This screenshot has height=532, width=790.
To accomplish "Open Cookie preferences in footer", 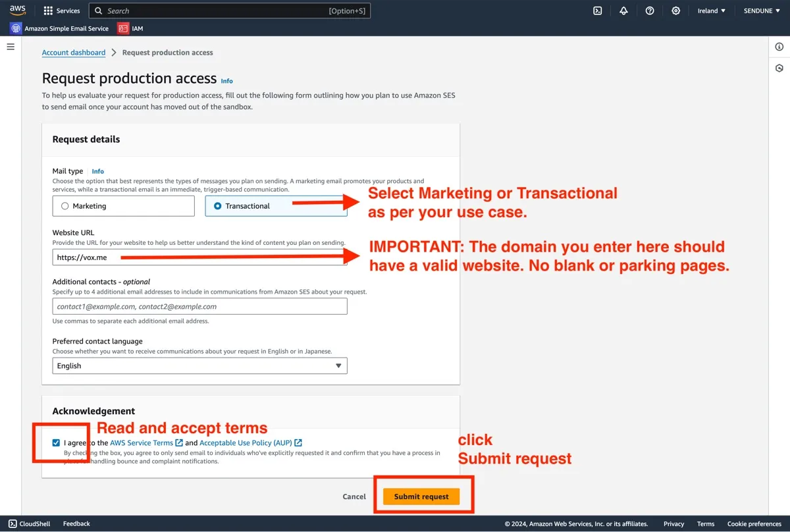I will click(754, 524).
